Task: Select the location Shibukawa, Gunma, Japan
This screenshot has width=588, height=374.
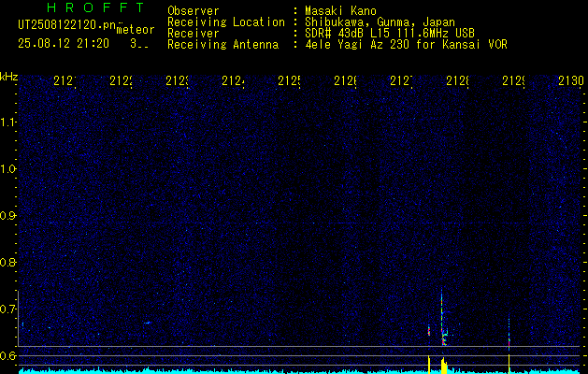Action: coord(380,22)
